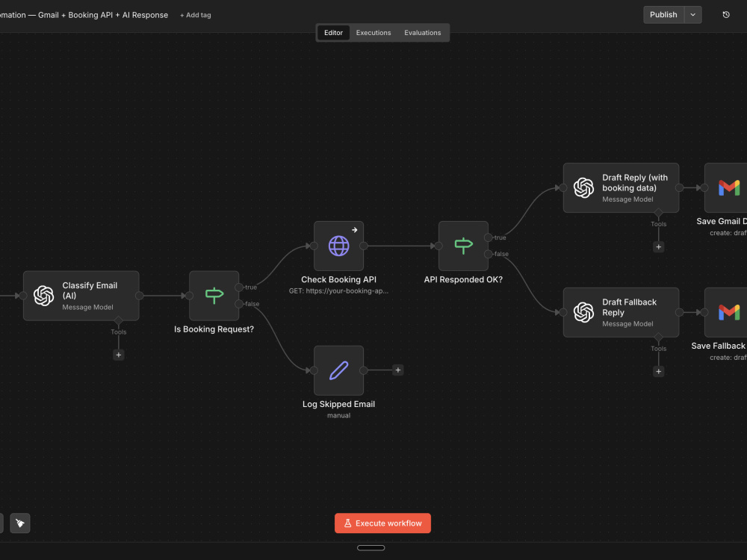Image resolution: width=747 pixels, height=560 pixels.
Task: Click the 'Is Booking Request?' label
Action: 214,329
